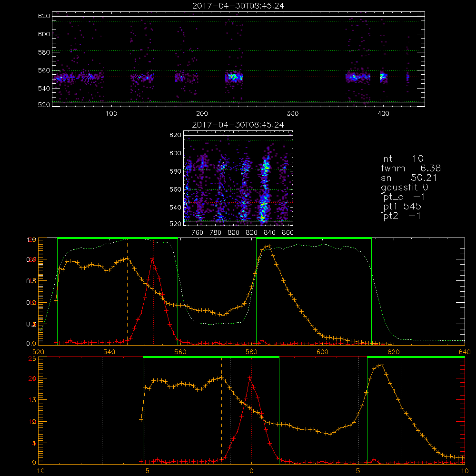Click the brightest emission streak in the middle zoom plot
Image resolution: width=476 pixels, height=476 pixels.
[x=264, y=191]
